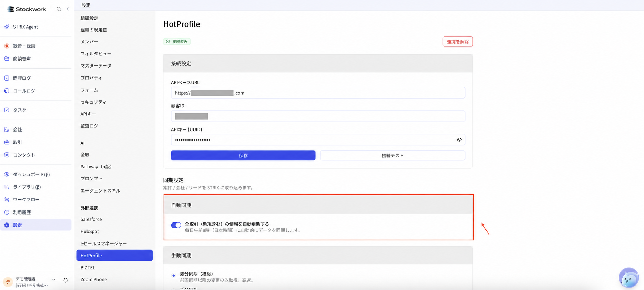Open プロンプト settings
Screen dimensions: 644x290
[91, 179]
